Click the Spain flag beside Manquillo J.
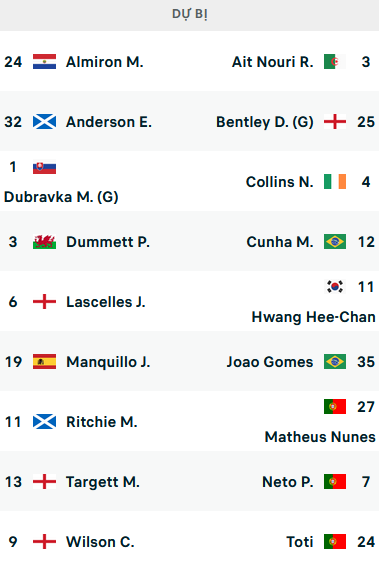379x562 pixels. [x=44, y=362]
